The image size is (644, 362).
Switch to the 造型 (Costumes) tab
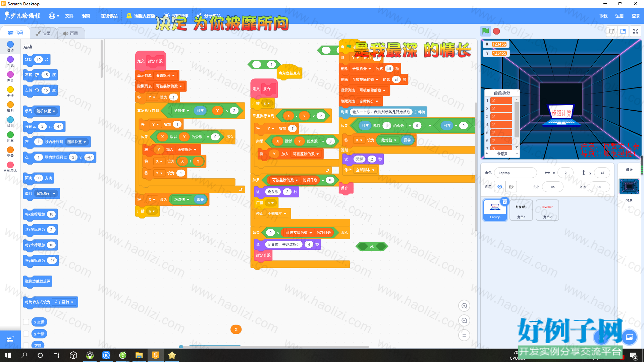click(x=43, y=33)
